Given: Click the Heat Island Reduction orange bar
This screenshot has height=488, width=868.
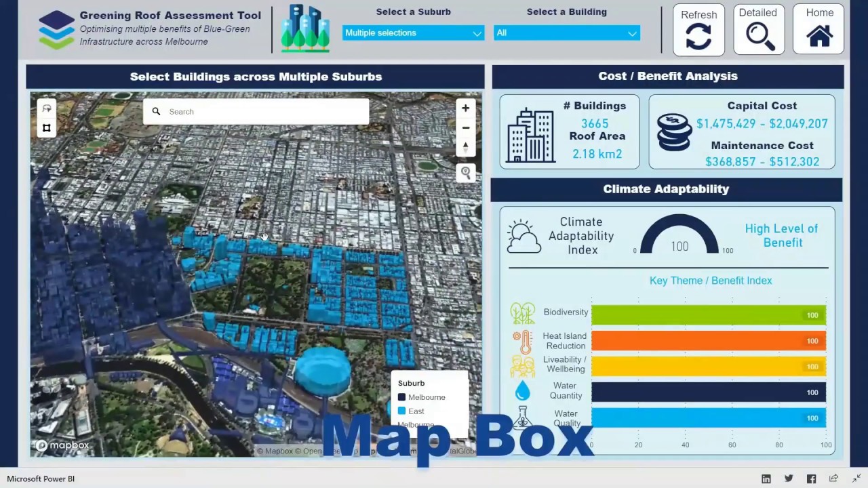Looking at the screenshot, I should 709,340.
